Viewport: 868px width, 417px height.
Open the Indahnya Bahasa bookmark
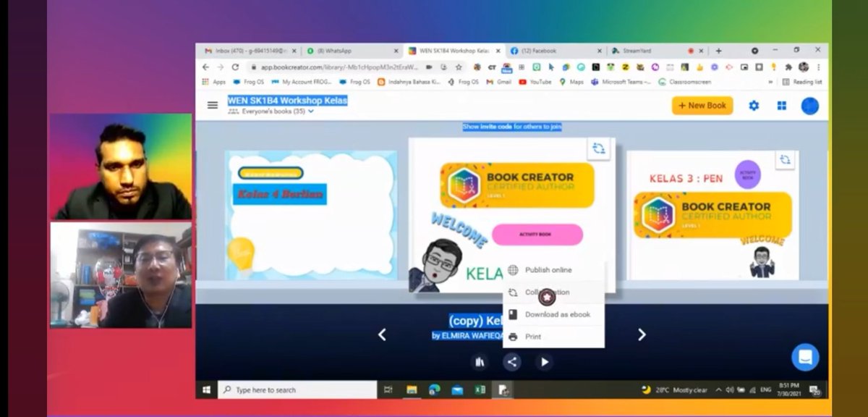[409, 82]
